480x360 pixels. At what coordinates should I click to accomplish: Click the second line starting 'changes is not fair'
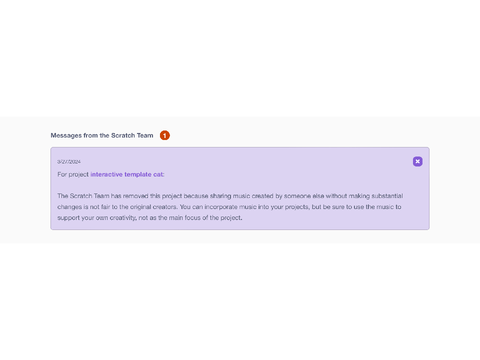(229, 207)
